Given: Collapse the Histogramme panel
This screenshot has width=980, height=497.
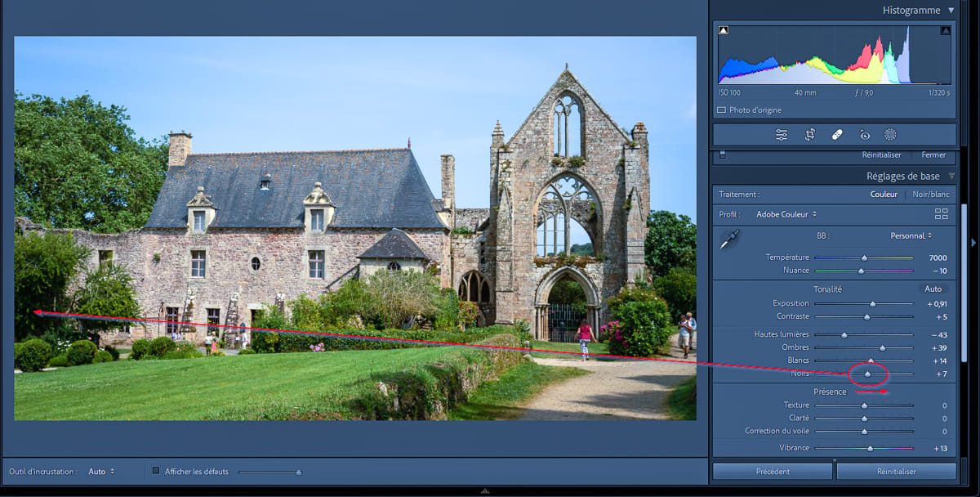Looking at the screenshot, I should (951, 11).
